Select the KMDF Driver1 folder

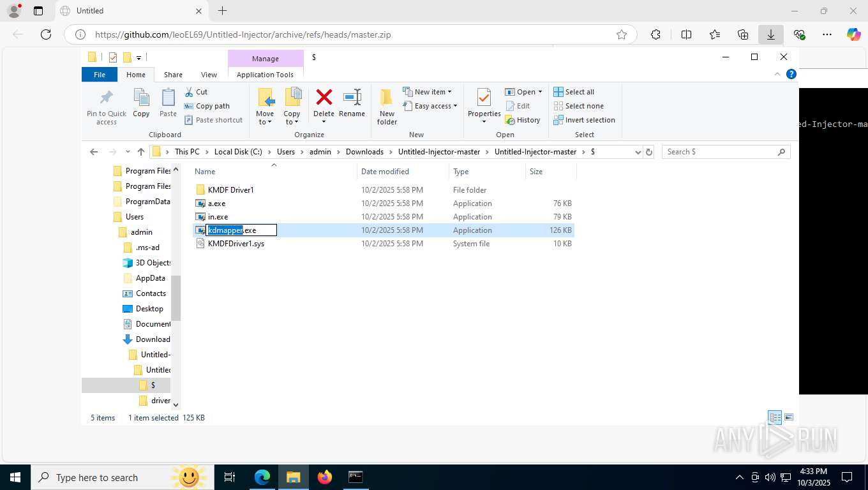231,190
